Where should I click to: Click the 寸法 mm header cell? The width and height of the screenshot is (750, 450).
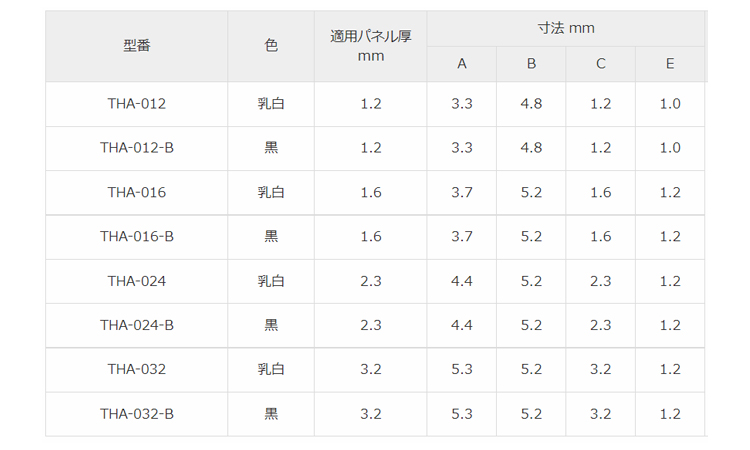click(565, 28)
